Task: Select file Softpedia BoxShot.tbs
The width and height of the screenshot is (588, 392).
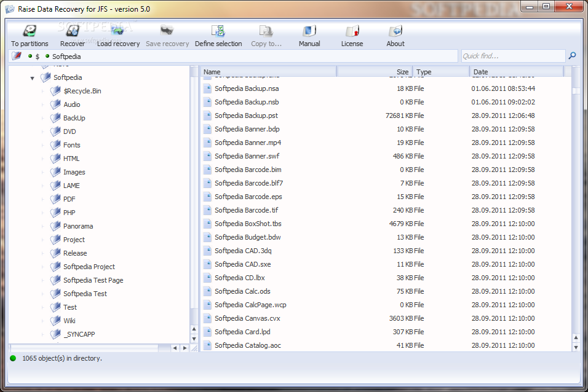Action: pos(248,224)
